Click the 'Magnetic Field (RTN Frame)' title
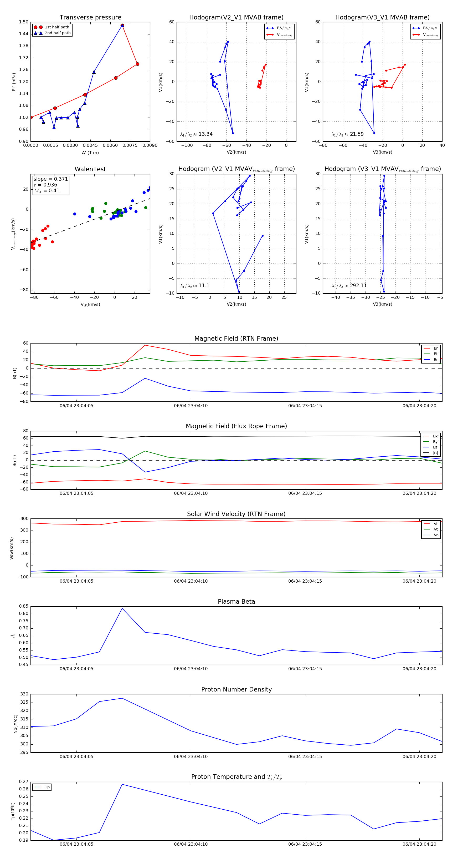The width and height of the screenshot is (473, 868). (x=236, y=339)
